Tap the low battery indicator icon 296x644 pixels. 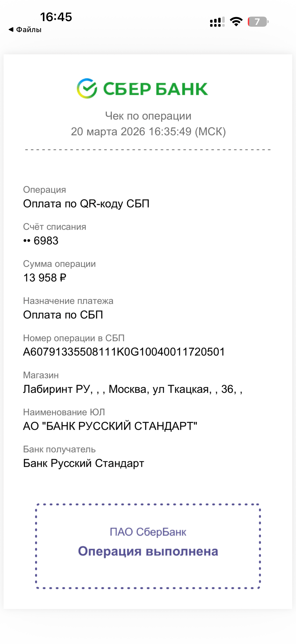258,22
